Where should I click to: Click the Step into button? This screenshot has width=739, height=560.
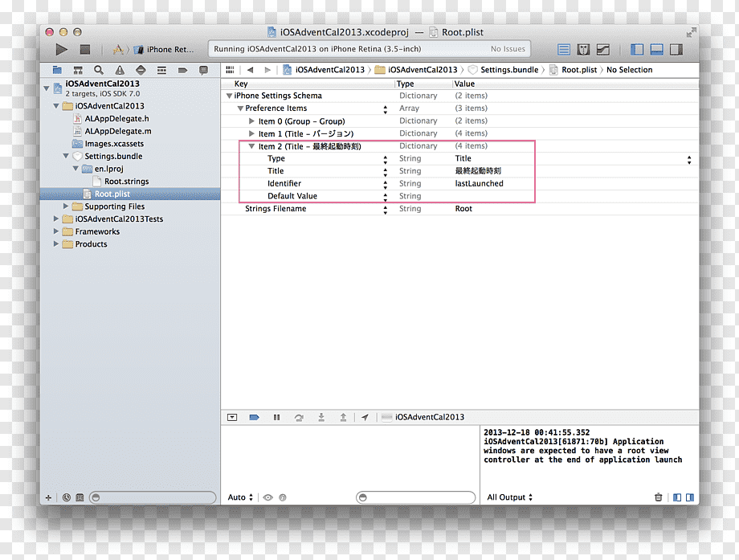[x=321, y=417]
